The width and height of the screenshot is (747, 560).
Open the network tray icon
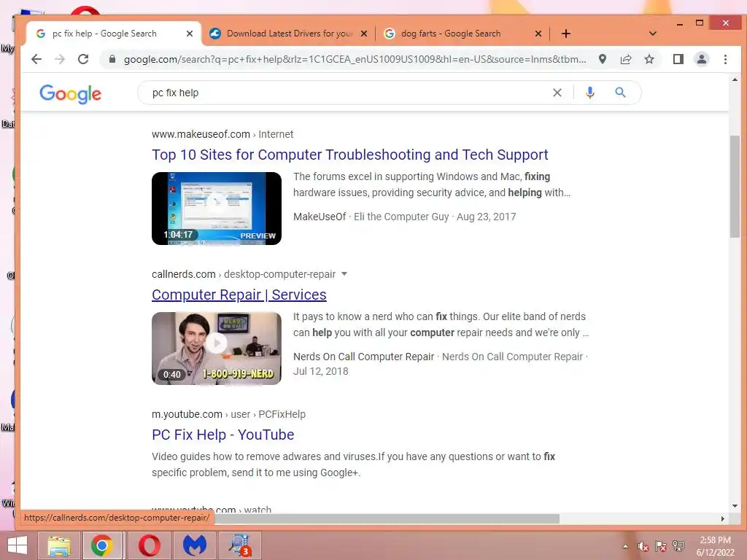678,545
